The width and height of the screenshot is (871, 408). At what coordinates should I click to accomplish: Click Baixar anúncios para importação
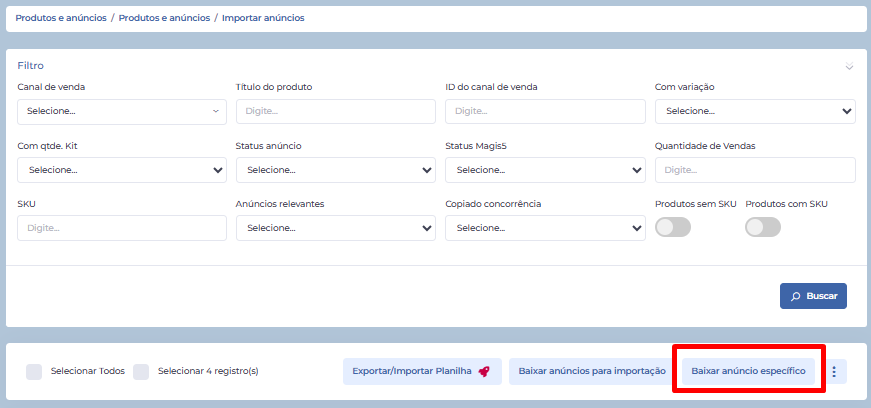(x=591, y=372)
